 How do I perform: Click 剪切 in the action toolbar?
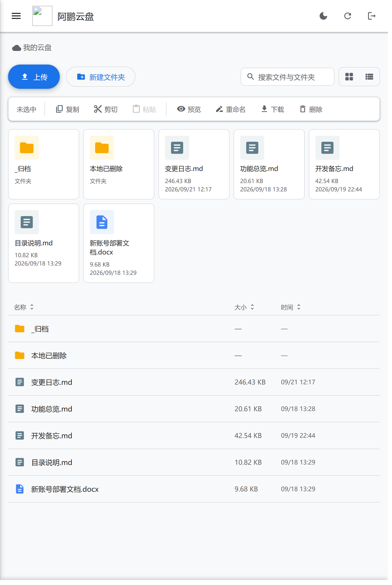tap(106, 109)
